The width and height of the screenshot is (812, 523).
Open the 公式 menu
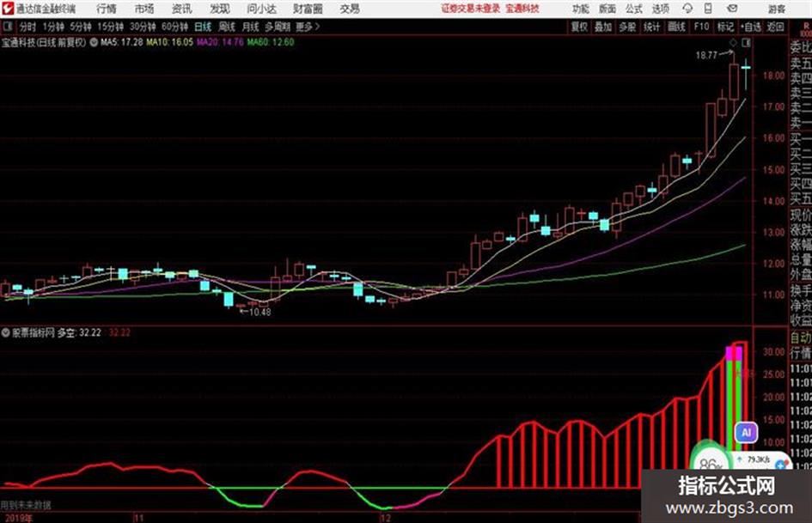(x=634, y=9)
